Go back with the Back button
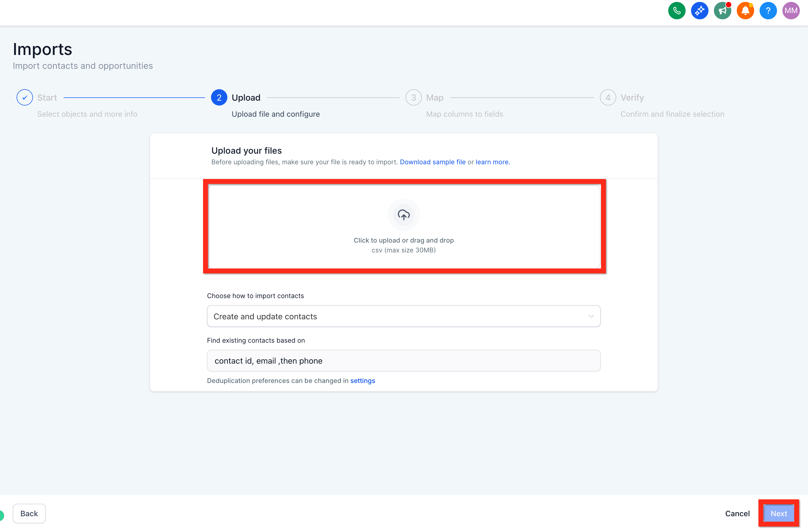 point(29,513)
